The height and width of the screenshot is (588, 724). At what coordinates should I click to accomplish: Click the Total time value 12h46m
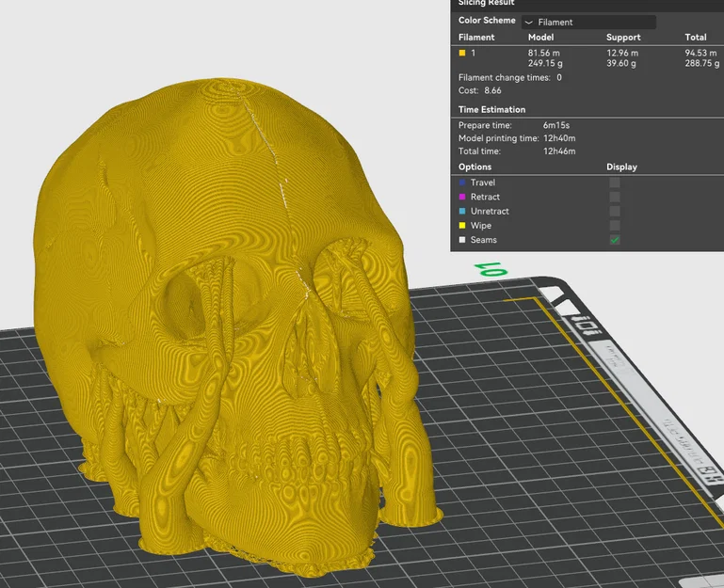(x=559, y=151)
